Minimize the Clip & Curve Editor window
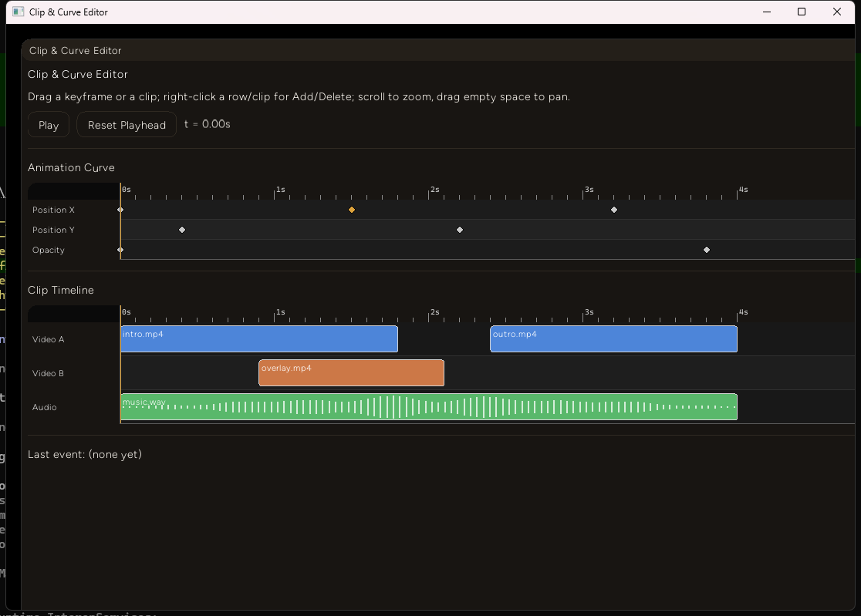The height and width of the screenshot is (616, 861). [767, 12]
